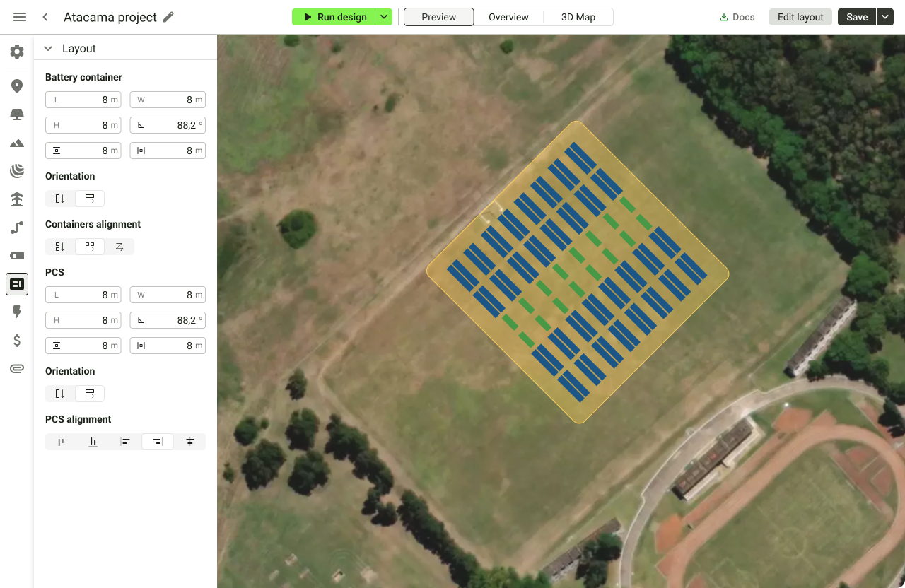Open the hamburger main menu
Viewport: 905px width, 588px height.
pos(20,17)
